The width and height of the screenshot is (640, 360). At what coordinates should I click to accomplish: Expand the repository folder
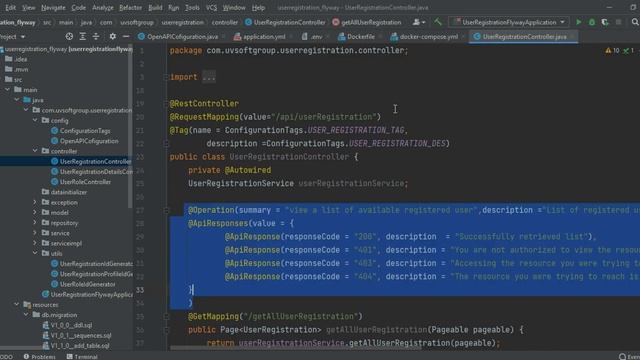pos(35,223)
